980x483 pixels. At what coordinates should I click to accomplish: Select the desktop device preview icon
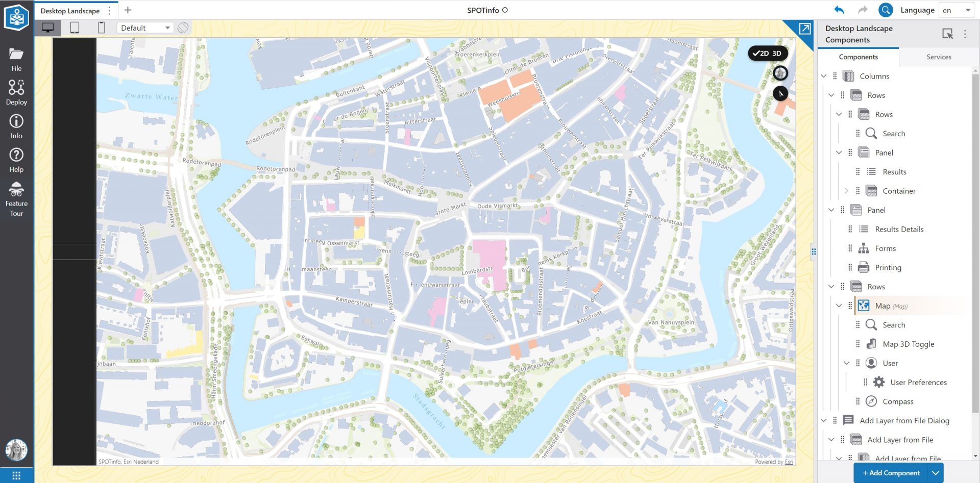click(x=48, y=28)
